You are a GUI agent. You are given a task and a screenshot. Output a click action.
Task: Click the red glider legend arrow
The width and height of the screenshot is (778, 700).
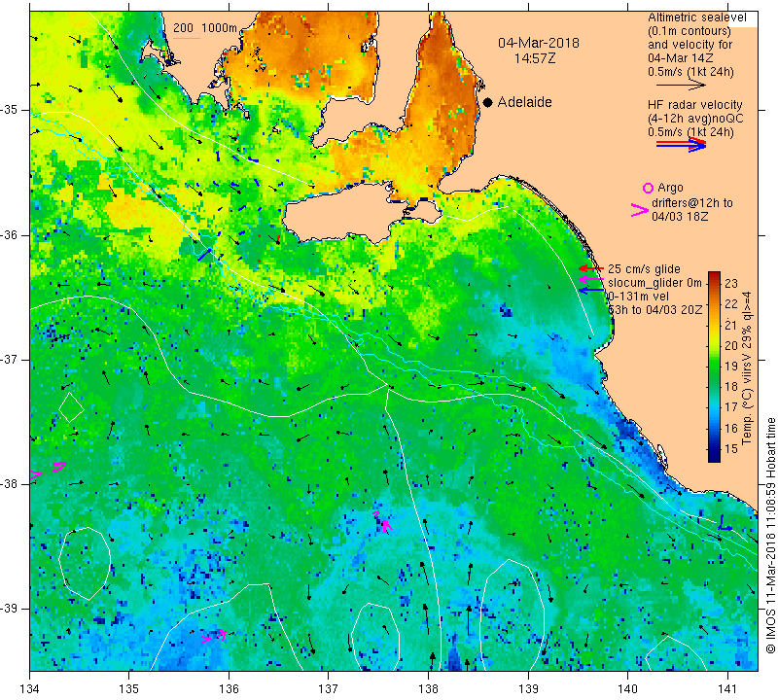[x=590, y=268]
